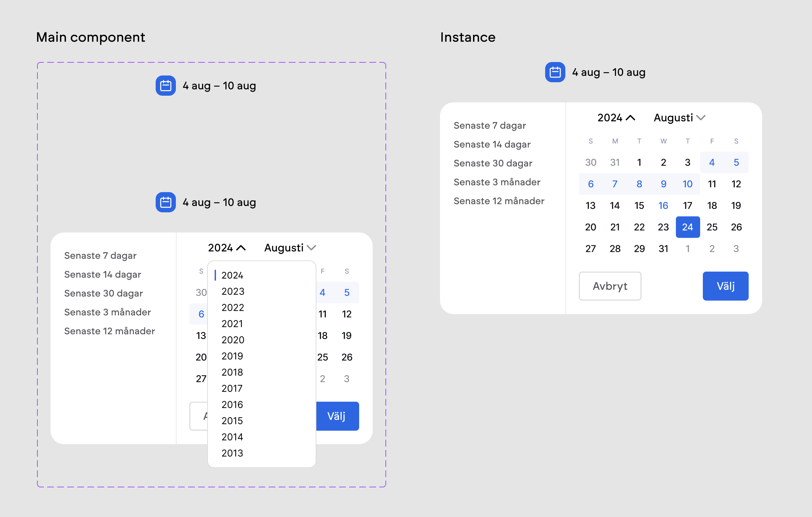The width and height of the screenshot is (812, 517).
Task: Click the top calendar icon in Main component
Action: tap(165, 86)
